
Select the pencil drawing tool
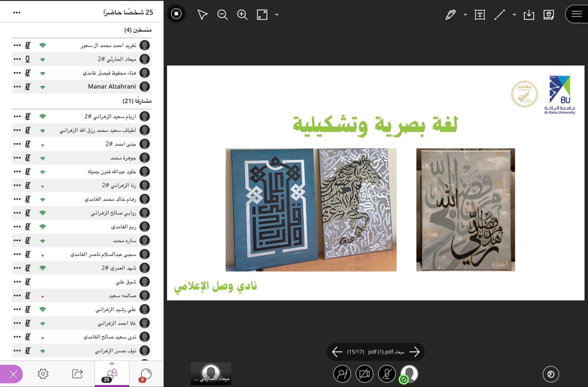(x=450, y=15)
